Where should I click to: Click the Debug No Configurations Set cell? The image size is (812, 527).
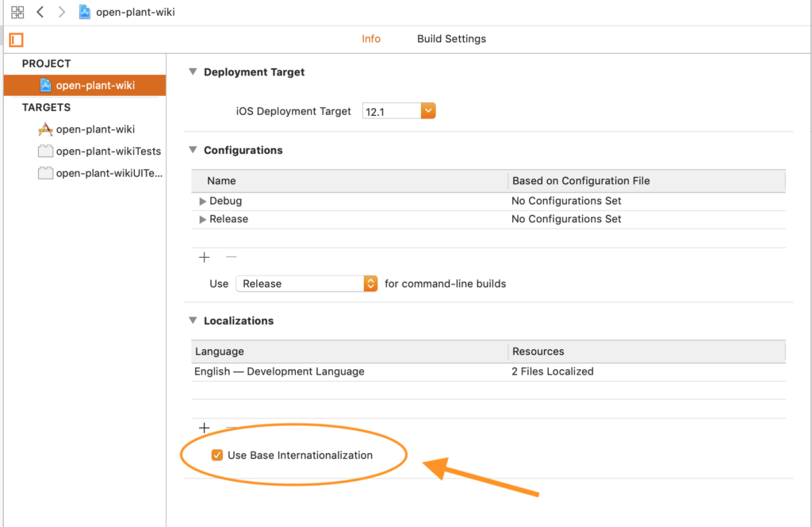tap(566, 201)
